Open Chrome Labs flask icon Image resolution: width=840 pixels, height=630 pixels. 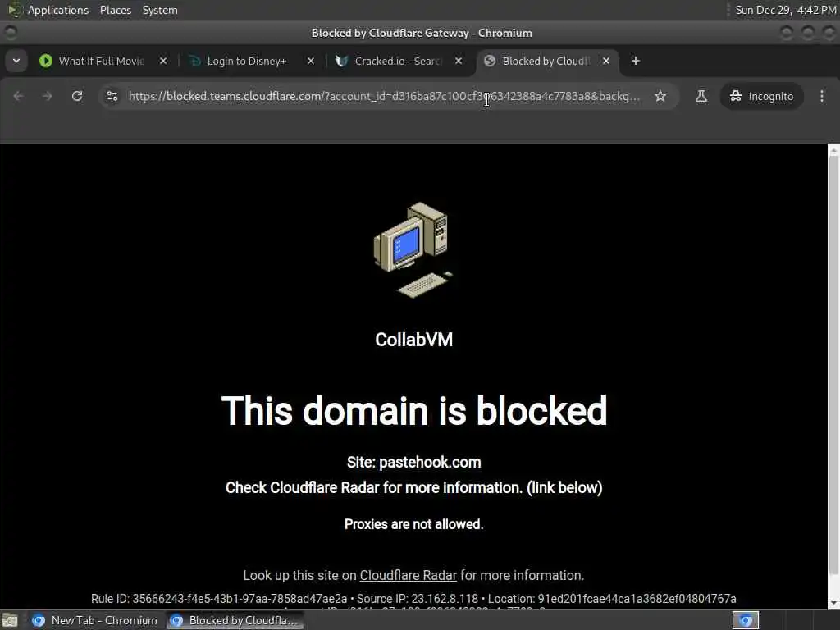tap(701, 96)
